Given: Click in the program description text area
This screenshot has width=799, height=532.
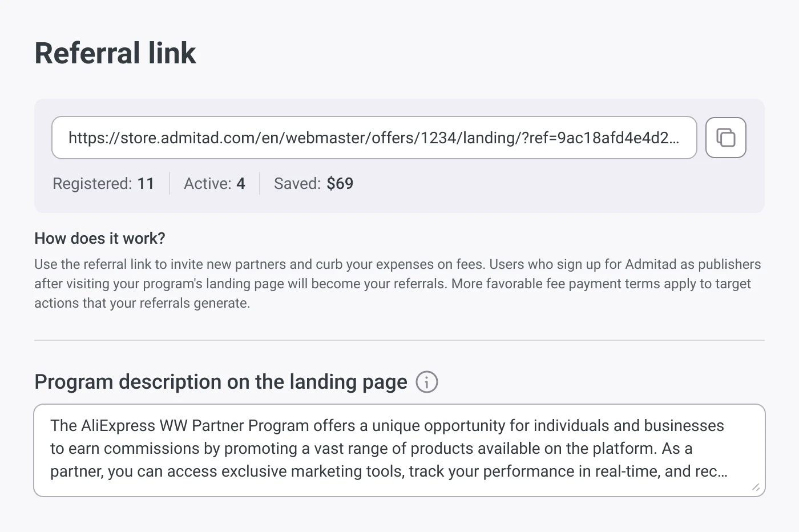Looking at the screenshot, I should click(x=399, y=450).
